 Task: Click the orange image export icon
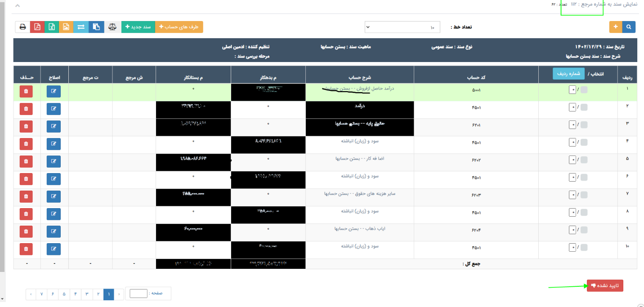click(66, 27)
